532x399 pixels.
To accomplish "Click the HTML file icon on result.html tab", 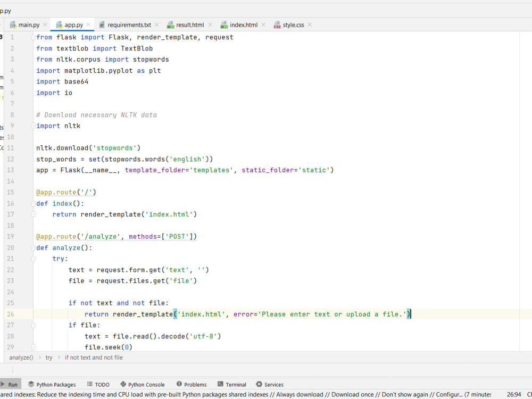I will [x=170, y=25].
